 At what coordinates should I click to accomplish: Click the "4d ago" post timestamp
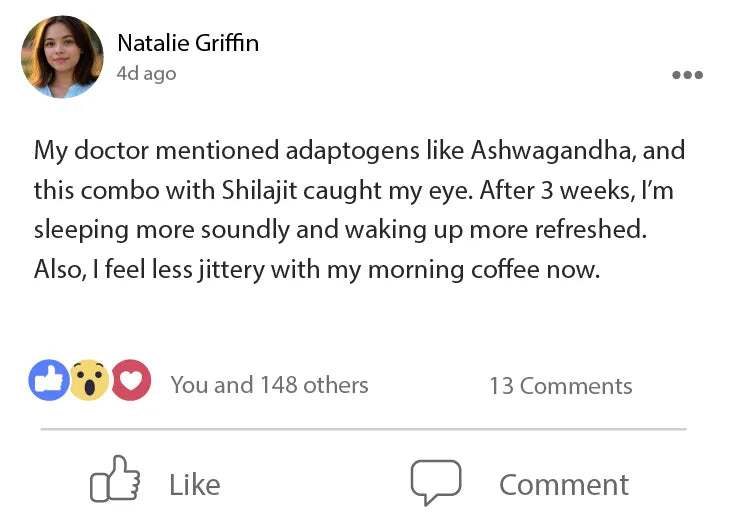point(146,74)
